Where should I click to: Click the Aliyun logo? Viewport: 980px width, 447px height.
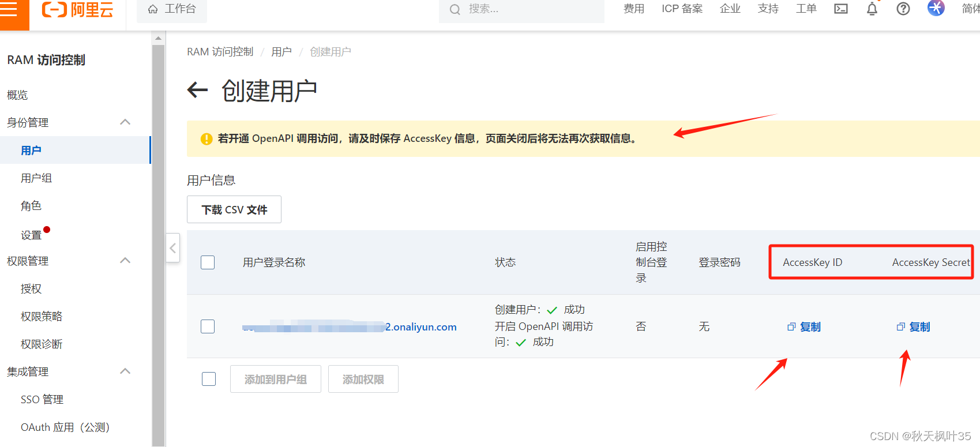[77, 9]
